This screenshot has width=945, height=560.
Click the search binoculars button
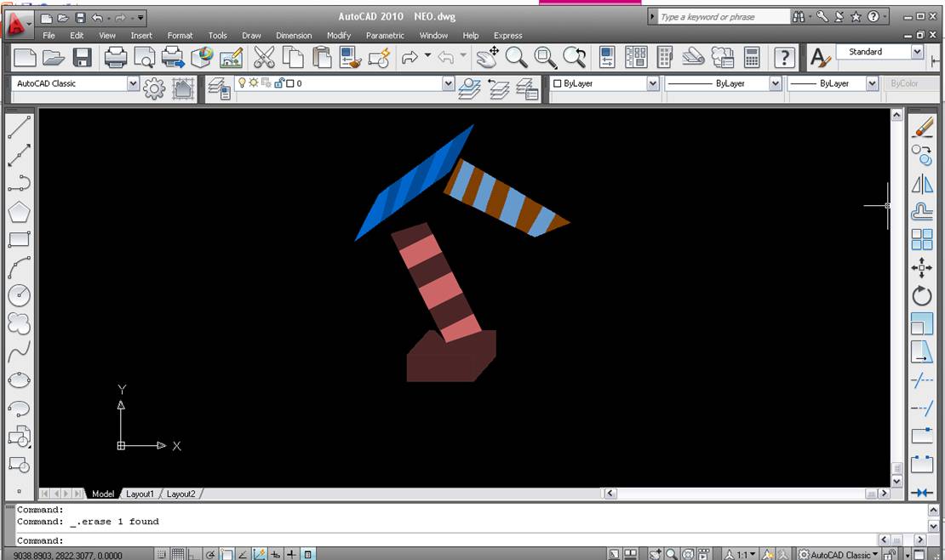799,17
